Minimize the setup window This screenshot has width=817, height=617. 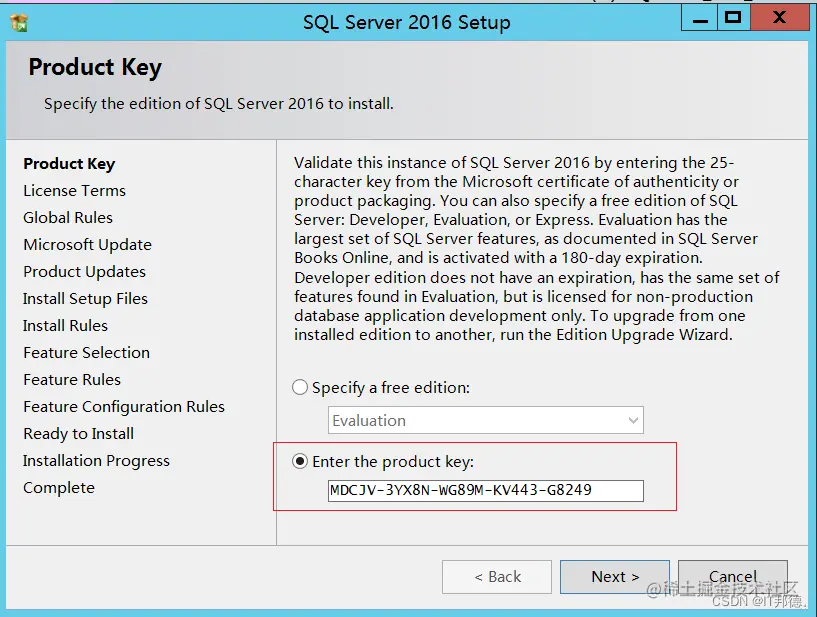click(x=699, y=20)
